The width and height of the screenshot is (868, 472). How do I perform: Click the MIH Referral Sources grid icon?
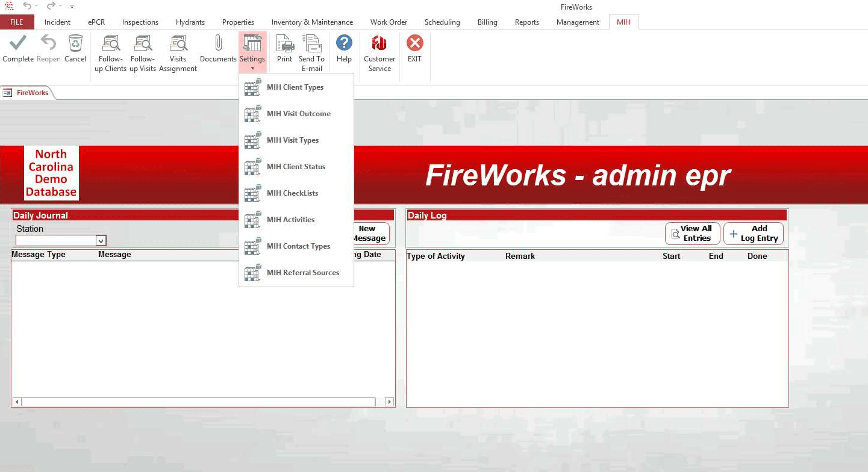point(253,273)
